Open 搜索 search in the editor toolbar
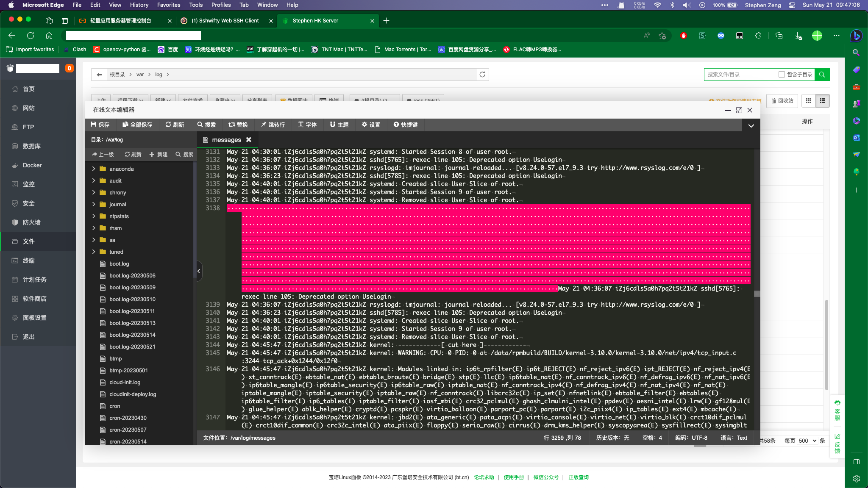 pos(206,125)
